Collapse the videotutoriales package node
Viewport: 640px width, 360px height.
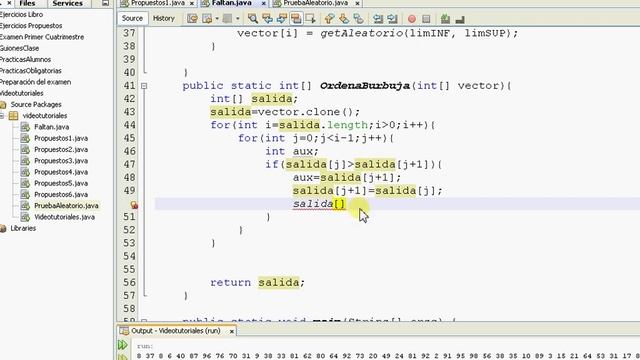(x=2, y=116)
